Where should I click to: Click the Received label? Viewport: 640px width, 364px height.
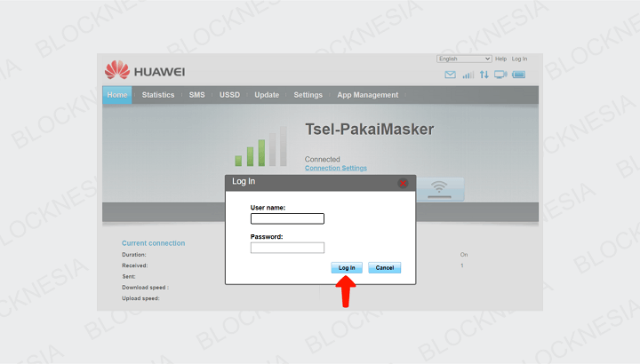point(135,265)
